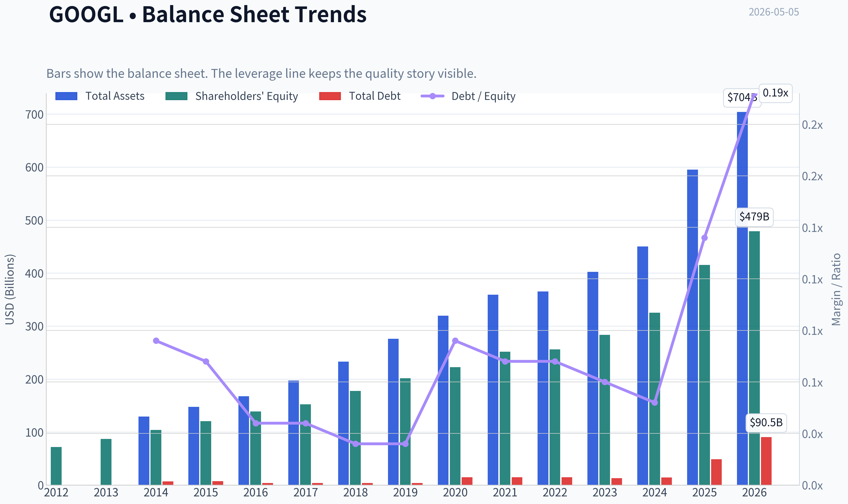
Task: Click the 2025 Debt / Equity line point
Action: coord(704,238)
